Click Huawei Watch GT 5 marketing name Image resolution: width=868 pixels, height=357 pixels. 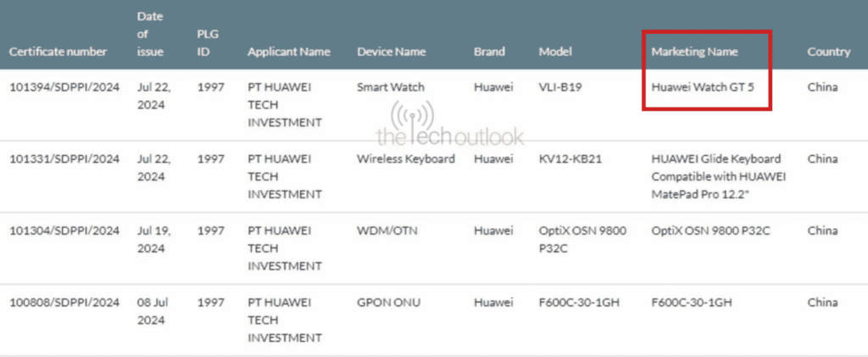click(703, 86)
